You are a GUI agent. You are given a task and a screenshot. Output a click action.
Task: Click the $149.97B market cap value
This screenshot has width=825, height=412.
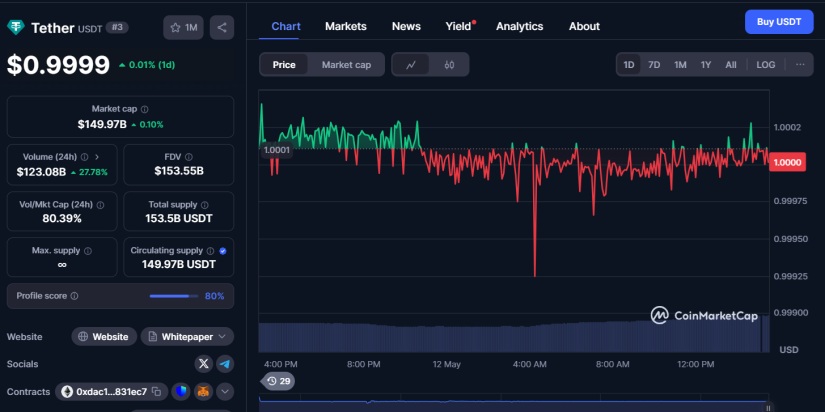click(102, 125)
